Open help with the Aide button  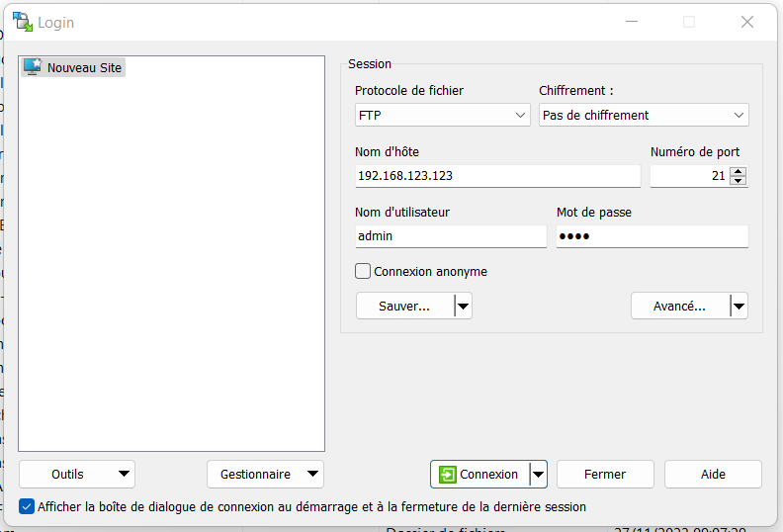713,475
